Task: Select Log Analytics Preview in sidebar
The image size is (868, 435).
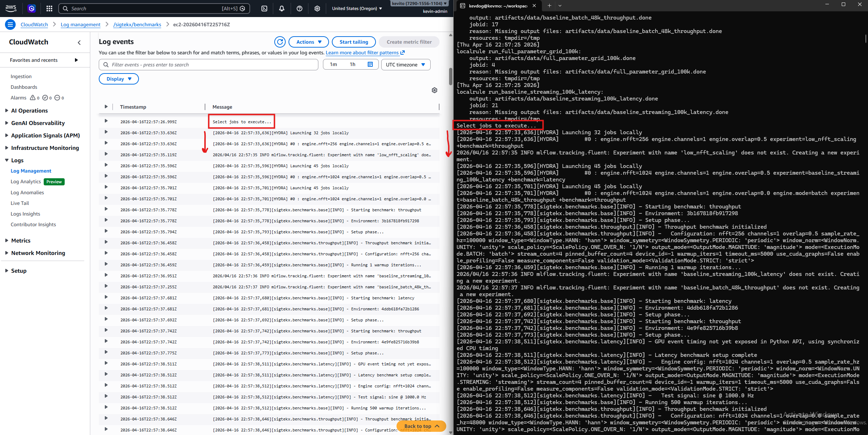Action: coord(26,181)
